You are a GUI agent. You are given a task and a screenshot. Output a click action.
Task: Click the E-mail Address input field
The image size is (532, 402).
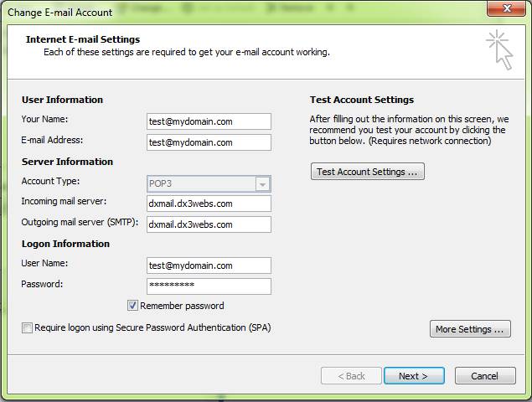coord(209,142)
